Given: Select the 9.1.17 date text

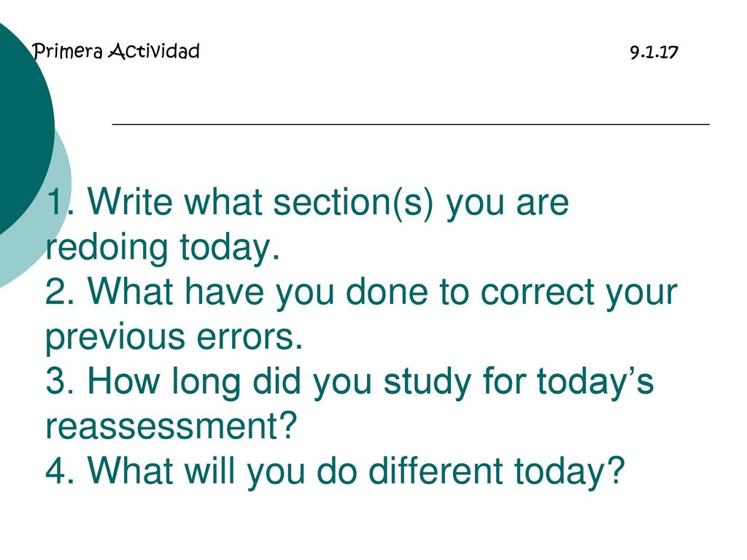Looking at the screenshot, I should (x=654, y=52).
